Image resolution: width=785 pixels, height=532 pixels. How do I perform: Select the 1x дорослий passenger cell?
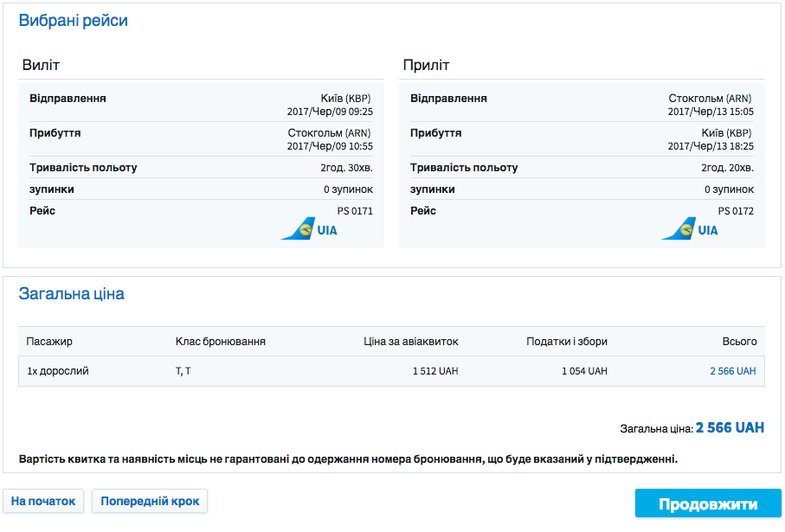(x=58, y=371)
